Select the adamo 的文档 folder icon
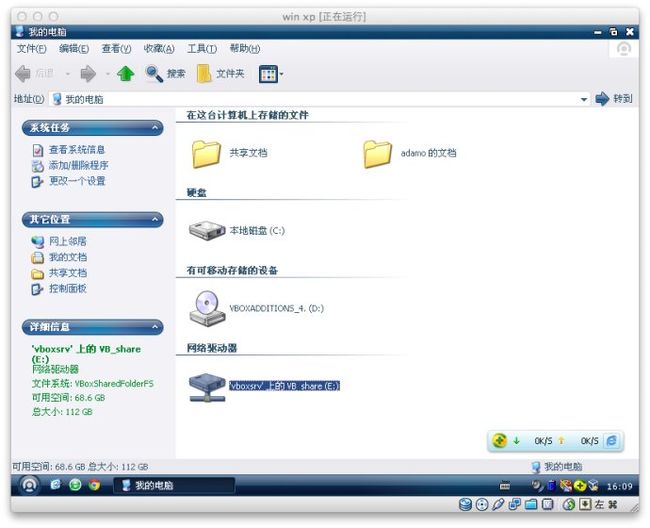Viewport: 650px width, 528px height. coord(377,154)
